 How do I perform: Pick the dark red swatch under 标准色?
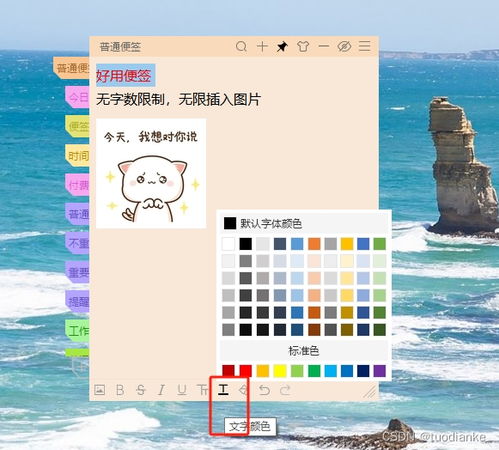(x=228, y=371)
